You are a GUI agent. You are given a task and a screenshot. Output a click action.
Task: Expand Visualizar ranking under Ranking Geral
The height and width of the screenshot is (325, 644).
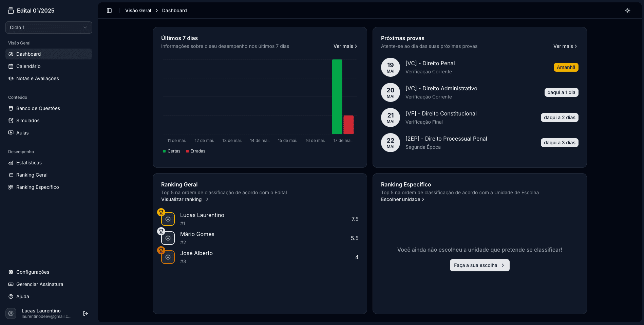click(x=184, y=199)
